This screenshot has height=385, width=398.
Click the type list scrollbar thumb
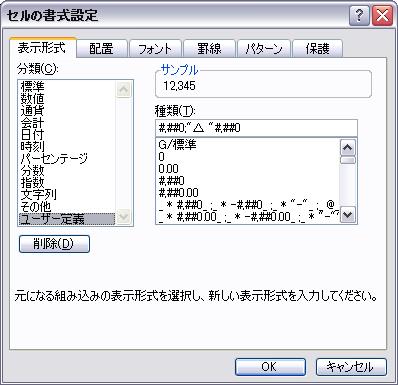pos(348,160)
